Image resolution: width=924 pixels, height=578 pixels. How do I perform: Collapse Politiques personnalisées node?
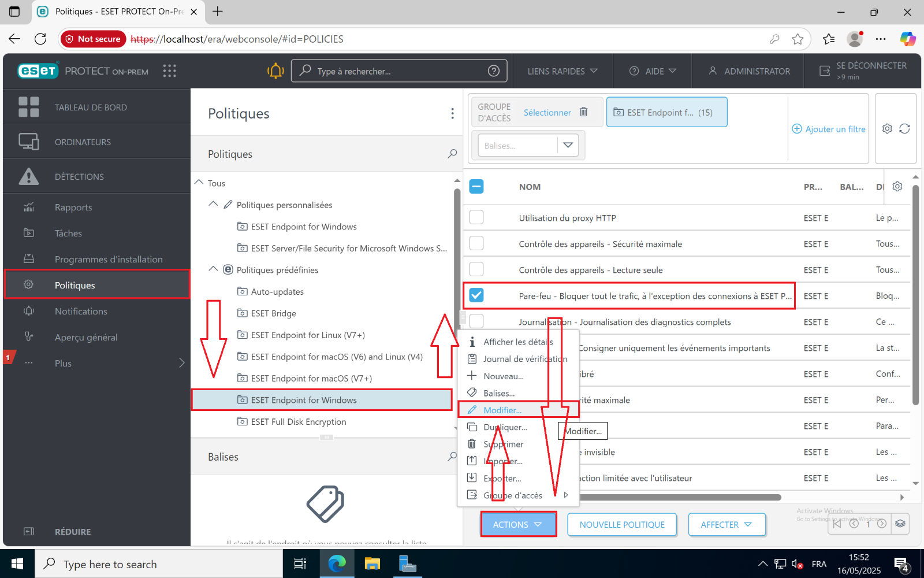click(213, 204)
